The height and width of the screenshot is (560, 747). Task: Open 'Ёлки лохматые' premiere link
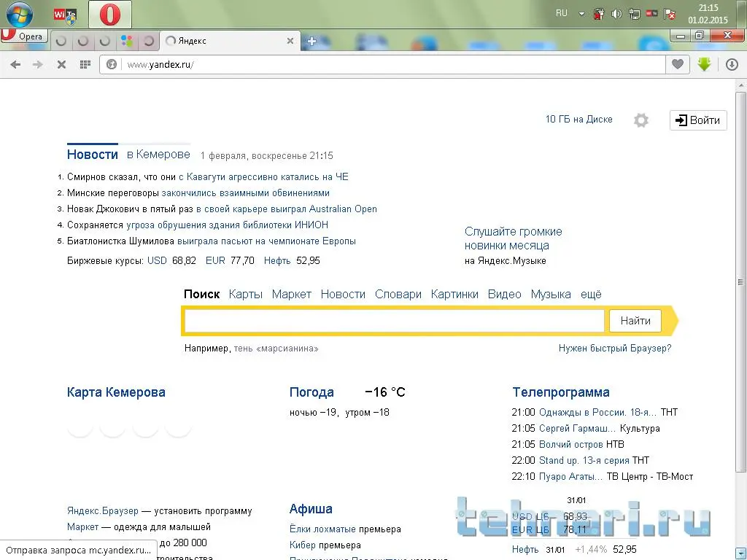[322, 529]
